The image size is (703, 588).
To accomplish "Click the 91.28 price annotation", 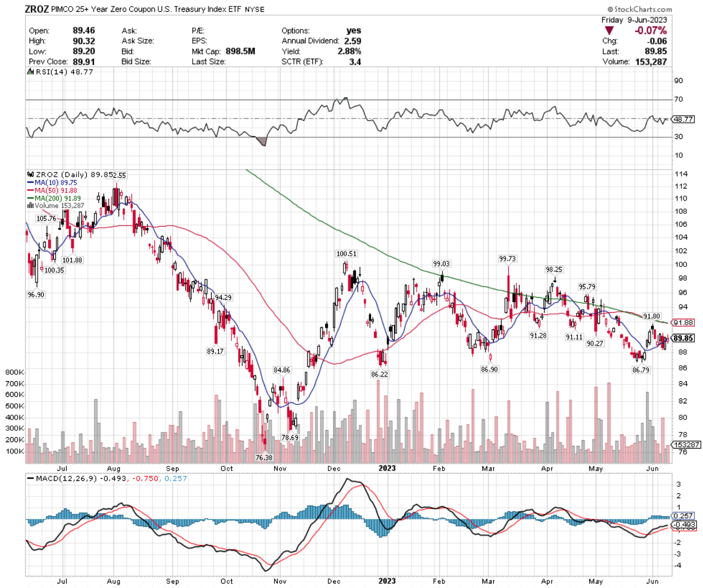I will (538, 335).
